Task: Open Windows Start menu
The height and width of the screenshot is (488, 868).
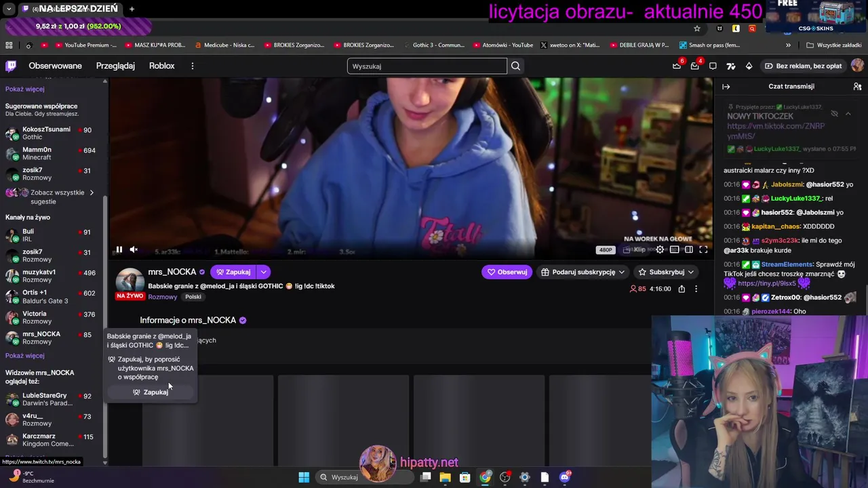Action: pos(304,477)
